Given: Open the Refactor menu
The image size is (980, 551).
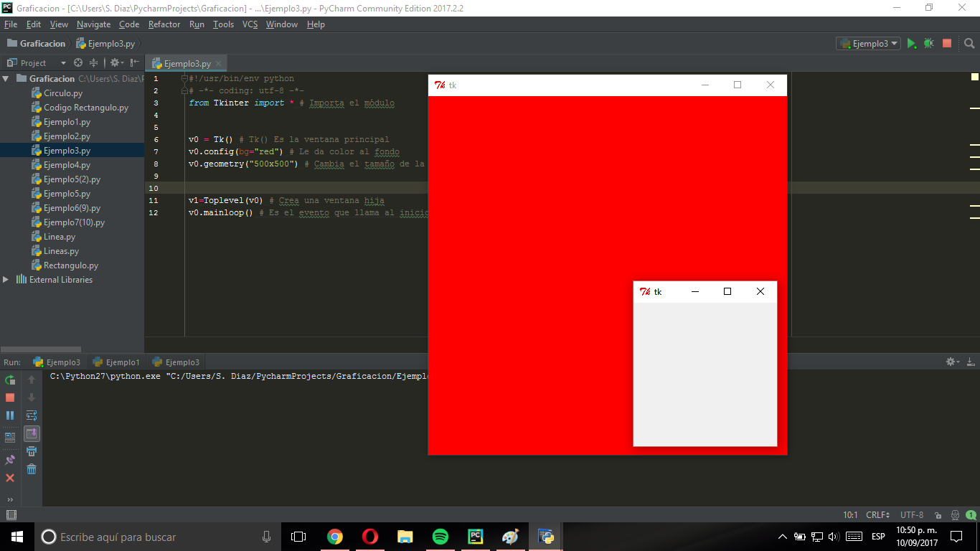Looking at the screenshot, I should (164, 24).
